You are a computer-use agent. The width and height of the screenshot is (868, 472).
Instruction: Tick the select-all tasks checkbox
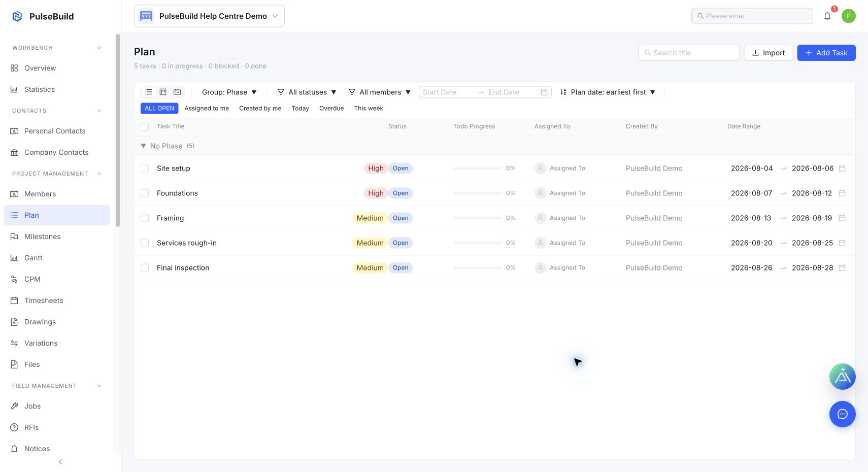145,127
